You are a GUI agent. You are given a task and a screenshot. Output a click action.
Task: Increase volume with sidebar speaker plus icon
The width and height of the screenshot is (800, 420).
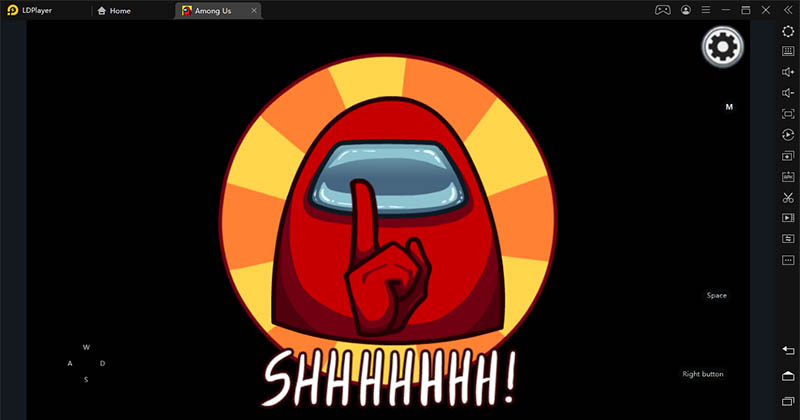click(788, 72)
